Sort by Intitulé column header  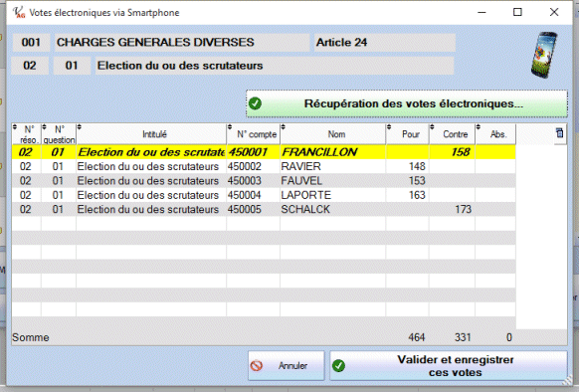point(151,134)
